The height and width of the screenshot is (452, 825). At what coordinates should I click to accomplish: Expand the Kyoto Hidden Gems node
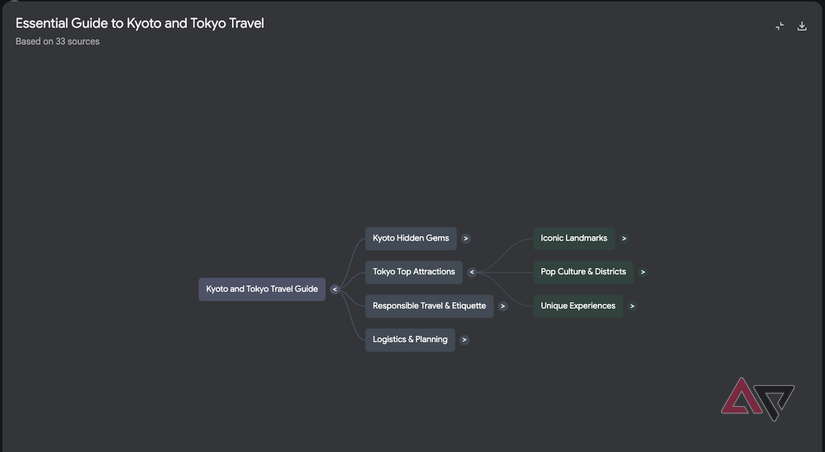pos(466,239)
